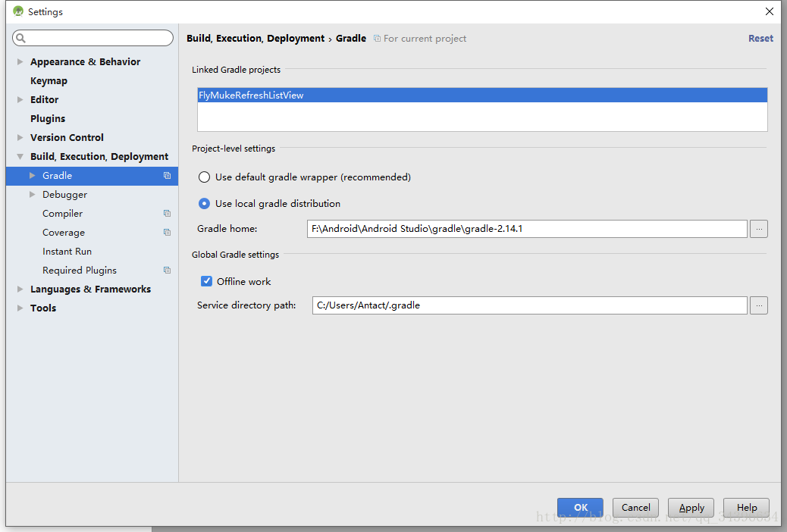Click inside the Gradle home path field
The height and width of the screenshot is (532, 787).
[x=527, y=229]
